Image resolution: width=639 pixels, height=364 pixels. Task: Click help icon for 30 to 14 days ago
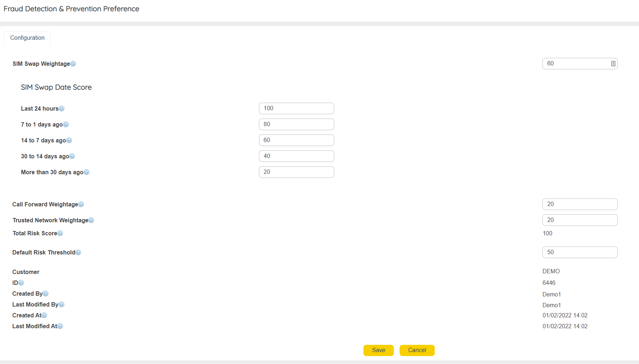pos(72,156)
